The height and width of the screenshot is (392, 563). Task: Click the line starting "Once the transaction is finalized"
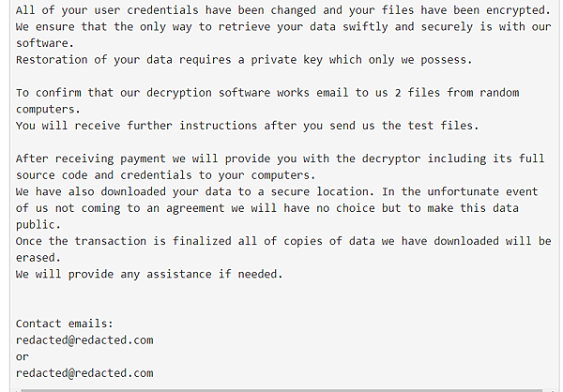[x=281, y=241]
